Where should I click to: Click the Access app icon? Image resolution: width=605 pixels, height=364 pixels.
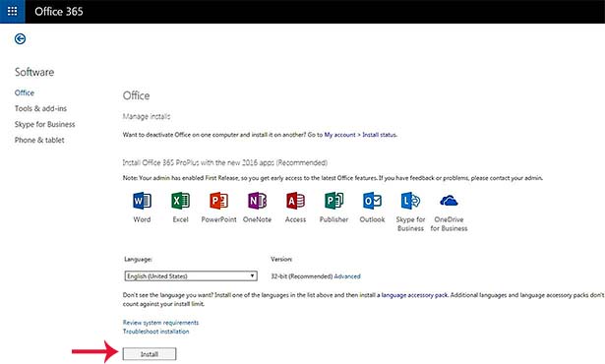coord(295,201)
